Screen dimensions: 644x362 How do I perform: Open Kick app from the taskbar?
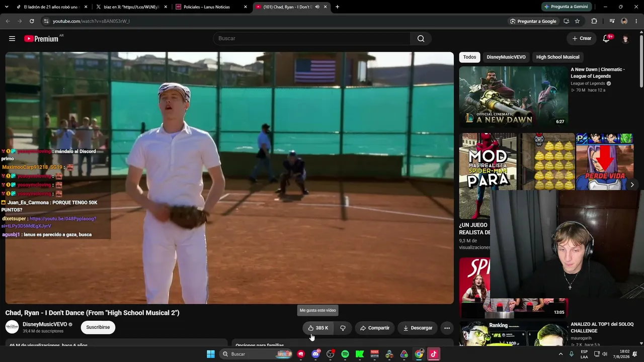(360, 354)
